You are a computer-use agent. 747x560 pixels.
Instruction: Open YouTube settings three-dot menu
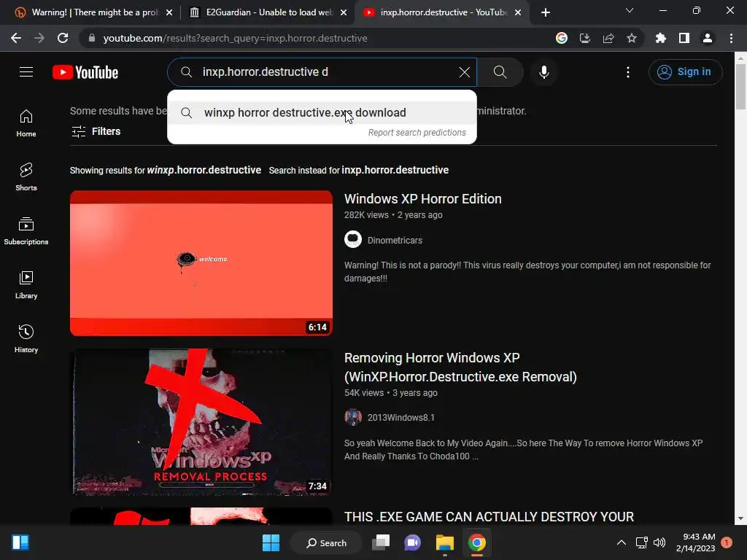click(628, 72)
